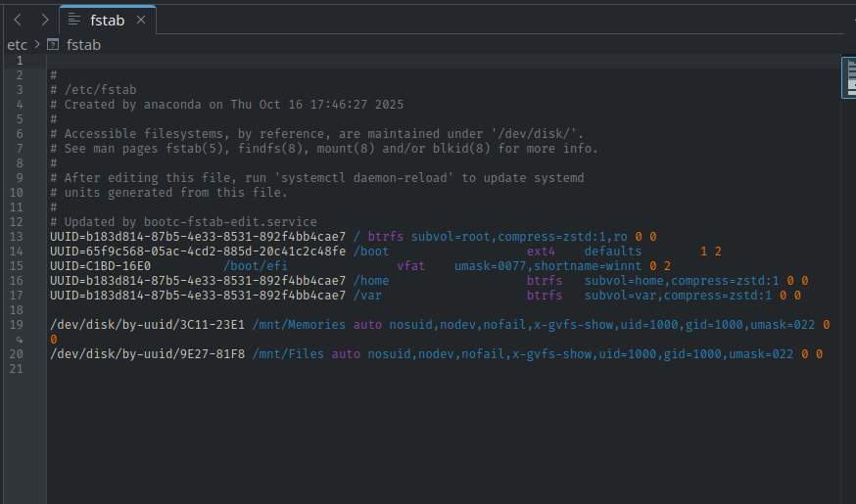Click the line wrap indicator below line 19
856x504 pixels.
click(x=20, y=340)
